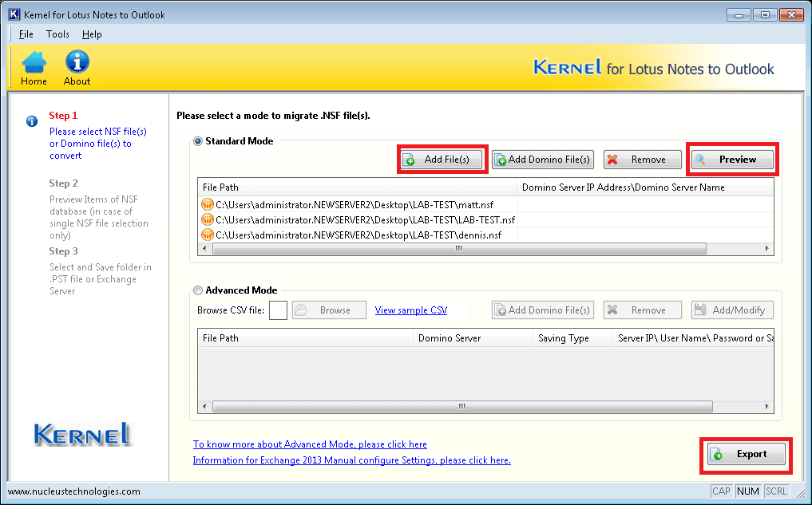Click Add Domino File(s) in Standard Mode
This screenshot has width=812, height=505.
pyautogui.click(x=543, y=160)
